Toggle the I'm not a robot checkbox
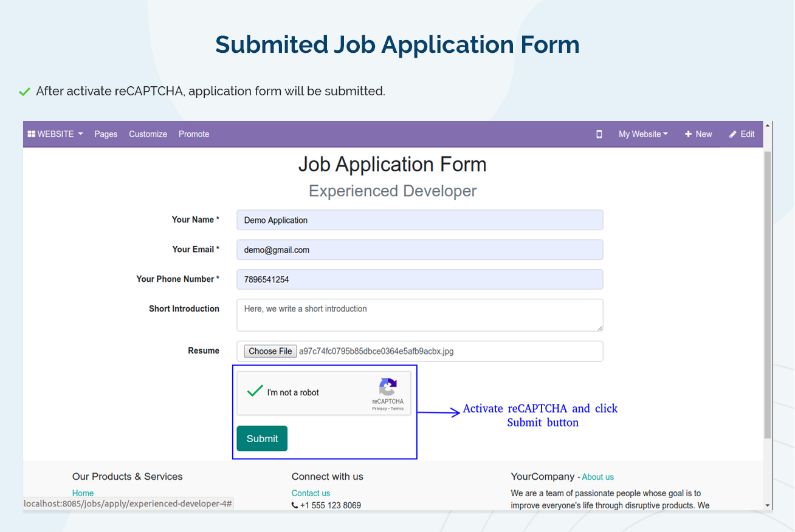The image size is (795, 532). [x=255, y=392]
